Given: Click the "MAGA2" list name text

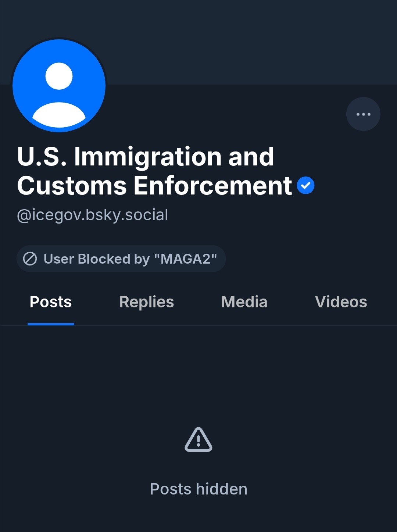Looking at the screenshot, I should [186, 259].
